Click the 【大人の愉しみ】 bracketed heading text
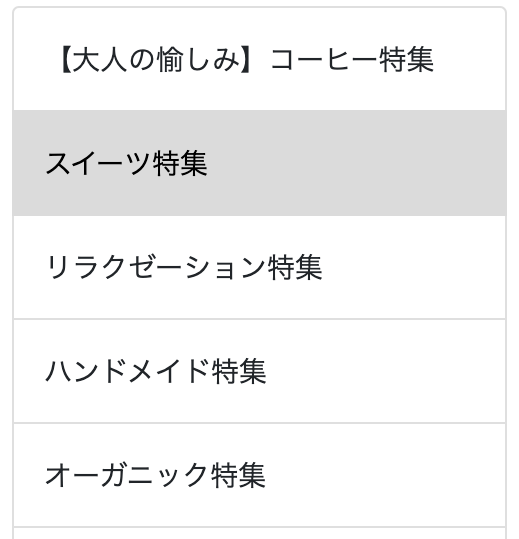The height and width of the screenshot is (539, 519). 156,60
